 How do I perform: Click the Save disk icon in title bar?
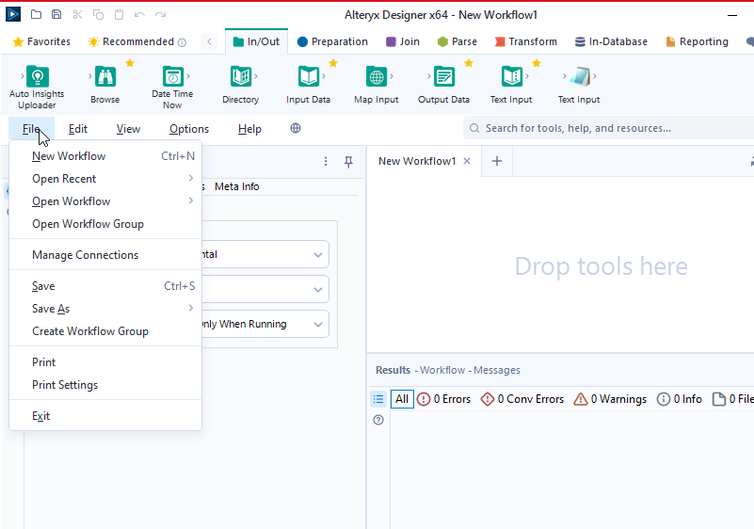click(56, 14)
